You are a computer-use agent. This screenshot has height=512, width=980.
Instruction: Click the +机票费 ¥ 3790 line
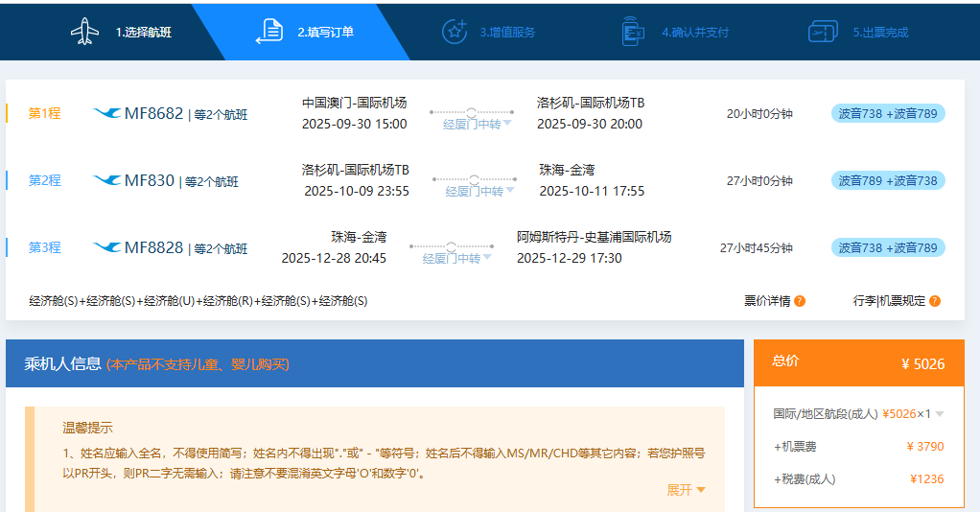pos(859,447)
